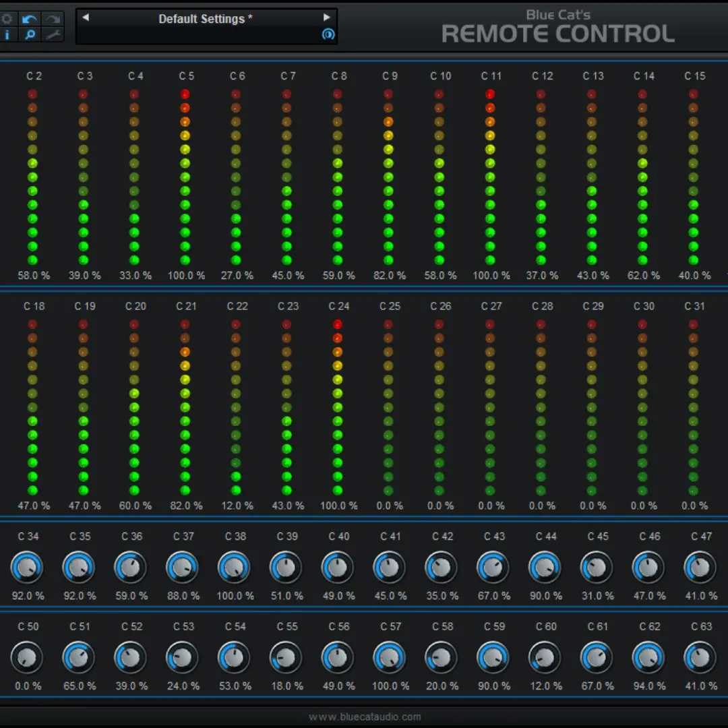Viewport: 728px width, 728px height.
Task: Click the C 62 knob
Action: point(648,657)
